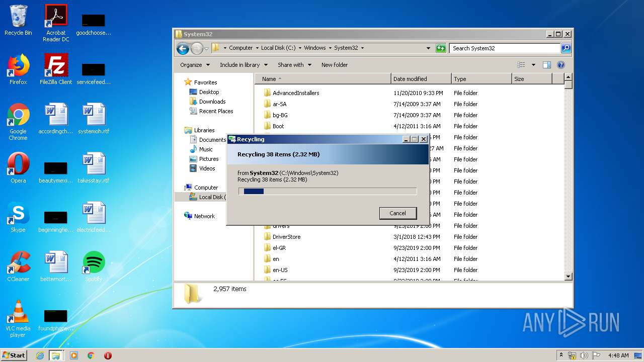
Task: Open the Share with dropdown
Action: pyautogui.click(x=294, y=65)
